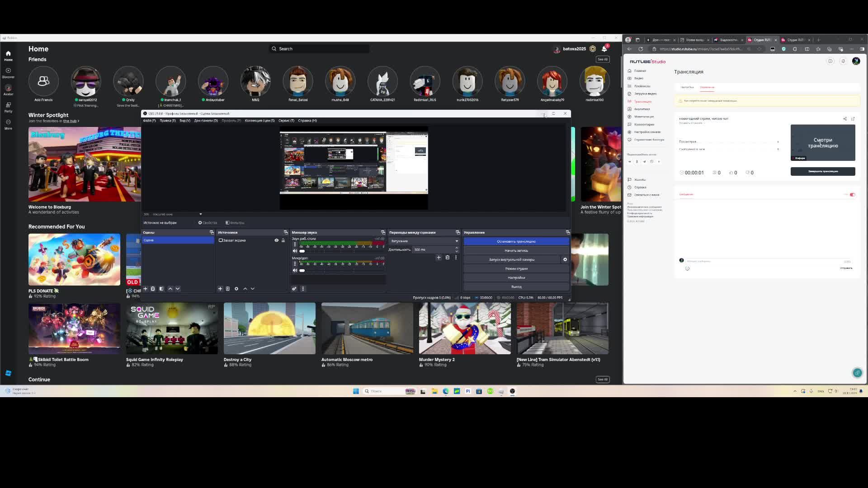Click Режим студии in OBS
The height and width of the screenshot is (488, 868).
coord(516,268)
